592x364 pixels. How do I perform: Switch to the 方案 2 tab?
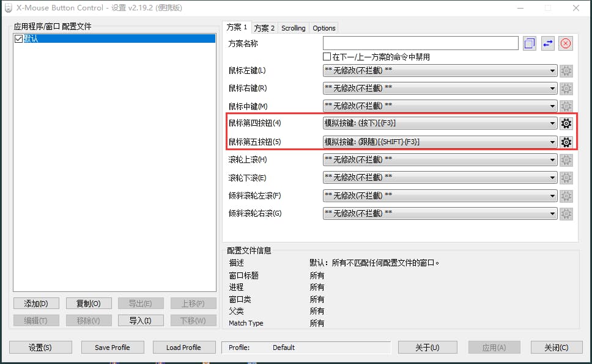tap(264, 28)
